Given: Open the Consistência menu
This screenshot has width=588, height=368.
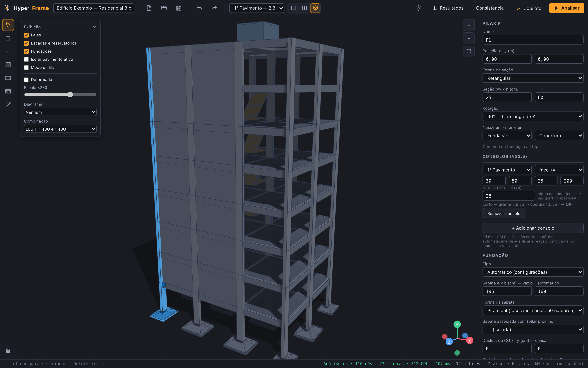Looking at the screenshot, I should (490, 8).
